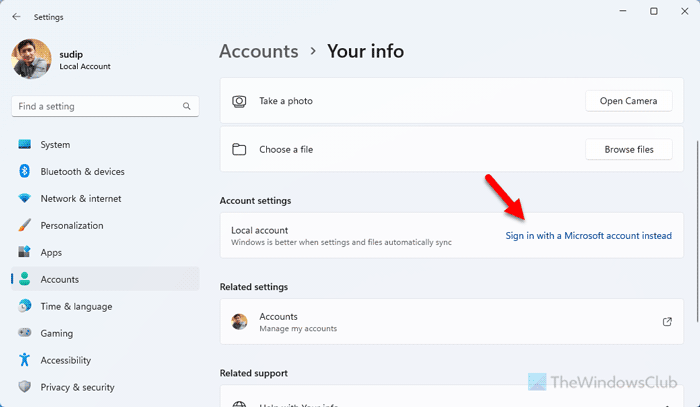Open the System settings category
This screenshot has height=407, width=700.
click(x=55, y=144)
